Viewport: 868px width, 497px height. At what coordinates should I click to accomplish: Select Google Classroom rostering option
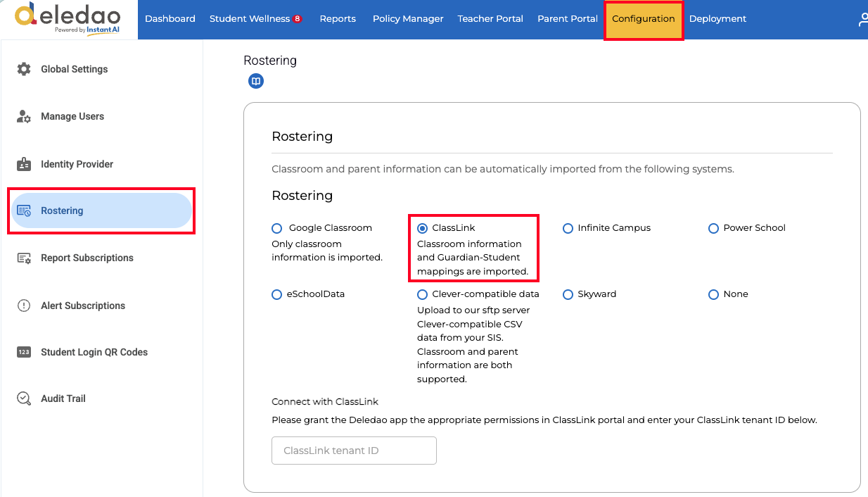click(276, 228)
